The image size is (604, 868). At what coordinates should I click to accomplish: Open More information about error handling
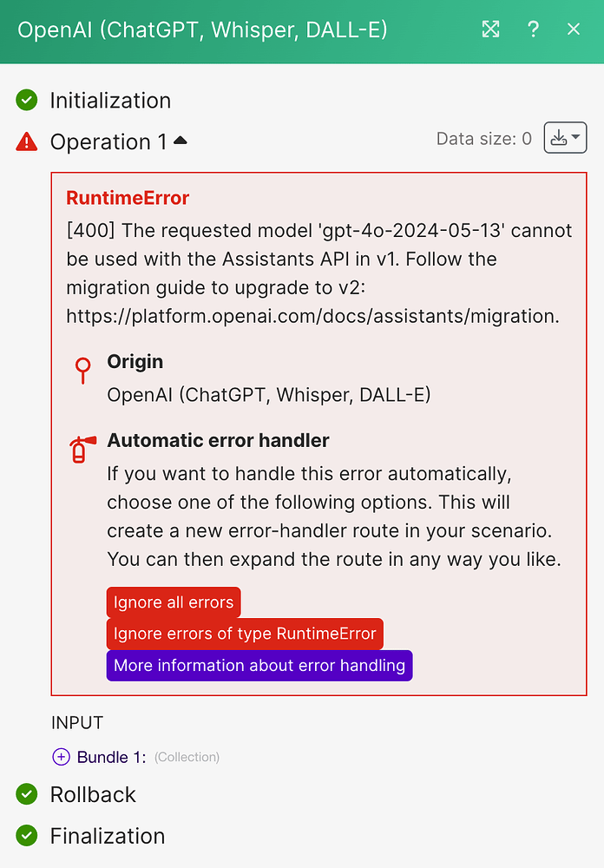coord(259,666)
